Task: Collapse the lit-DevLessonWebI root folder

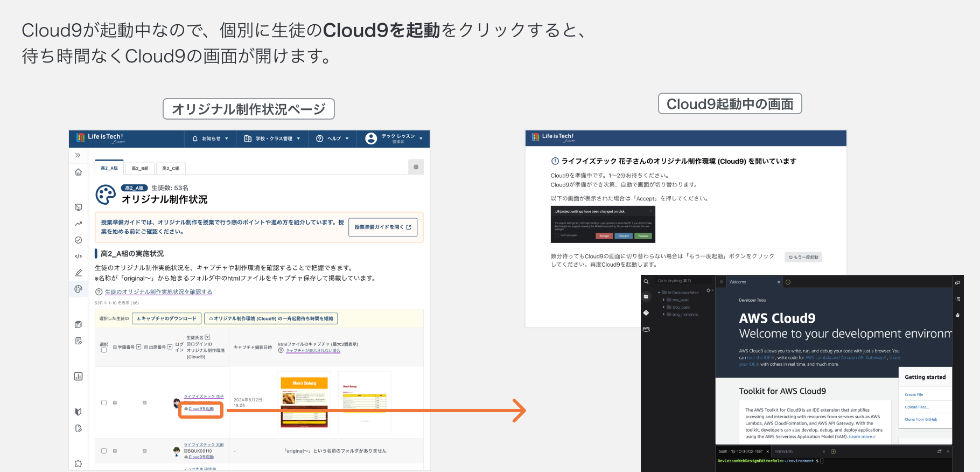Action: pyautogui.click(x=659, y=293)
